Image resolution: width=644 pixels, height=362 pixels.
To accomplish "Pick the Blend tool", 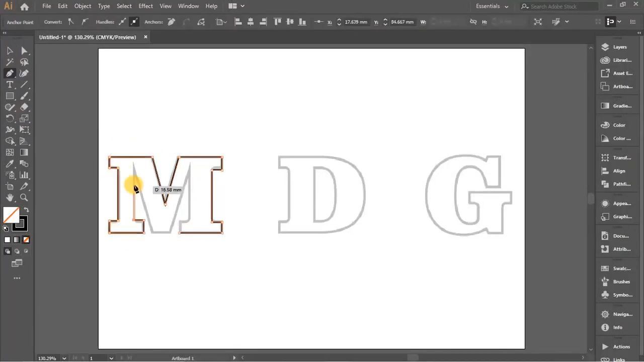I will pos(24,164).
